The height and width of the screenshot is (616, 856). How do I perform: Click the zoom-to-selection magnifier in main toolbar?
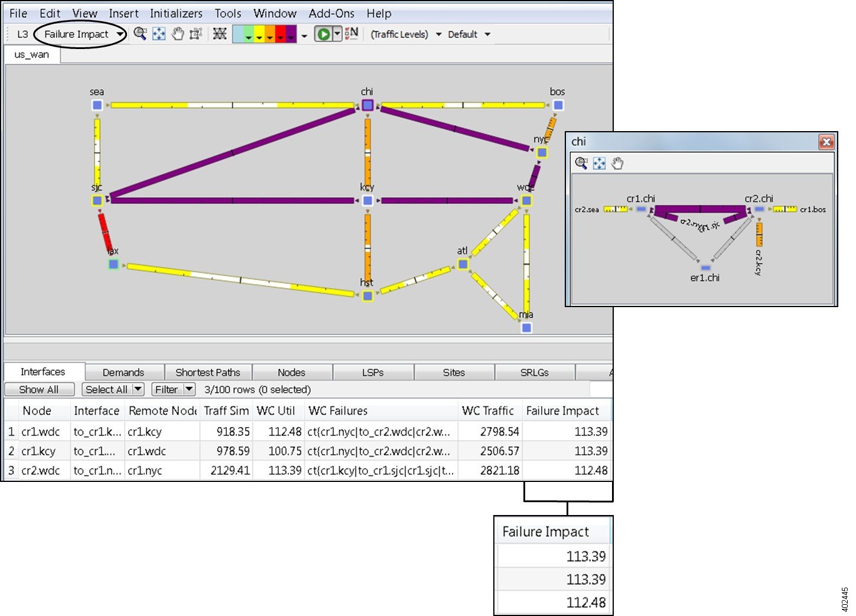140,34
